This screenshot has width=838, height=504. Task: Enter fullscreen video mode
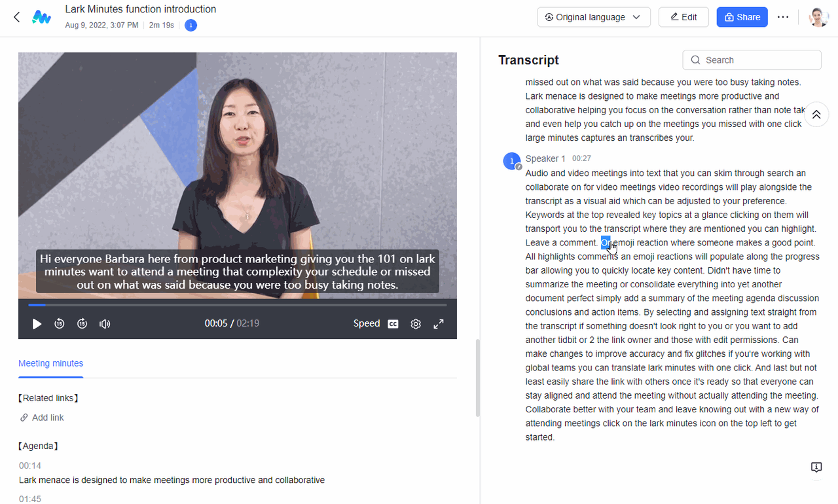click(x=439, y=323)
